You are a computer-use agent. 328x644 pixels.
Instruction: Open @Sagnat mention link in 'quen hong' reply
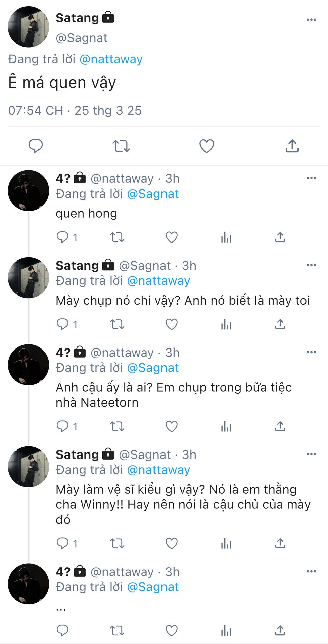coord(153,194)
